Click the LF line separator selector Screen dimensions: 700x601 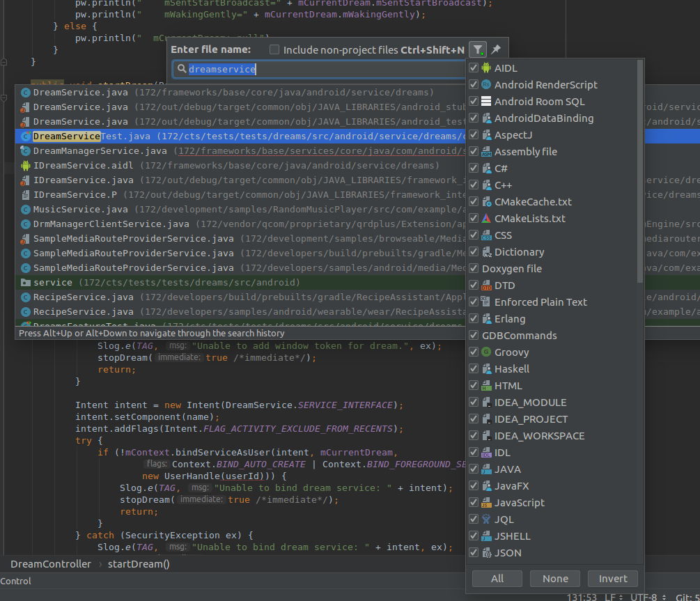[x=614, y=597]
